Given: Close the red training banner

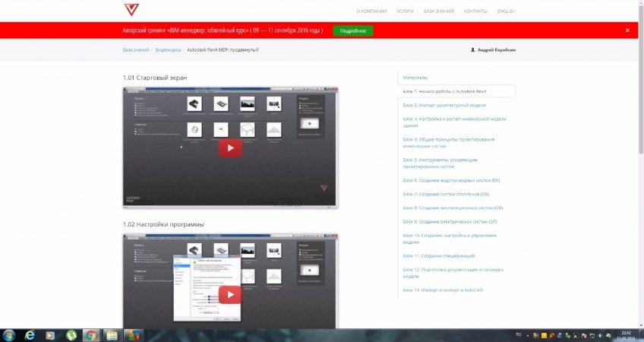Looking at the screenshot, I should [x=627, y=30].
